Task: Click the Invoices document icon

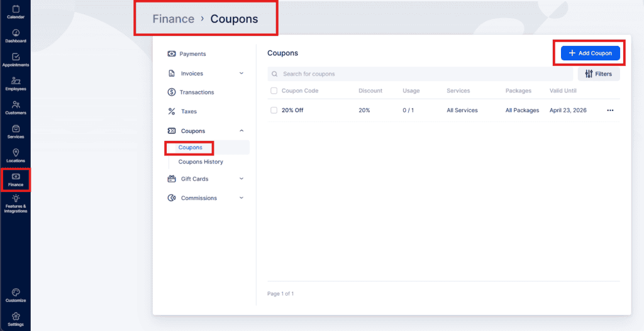Action: (172, 73)
